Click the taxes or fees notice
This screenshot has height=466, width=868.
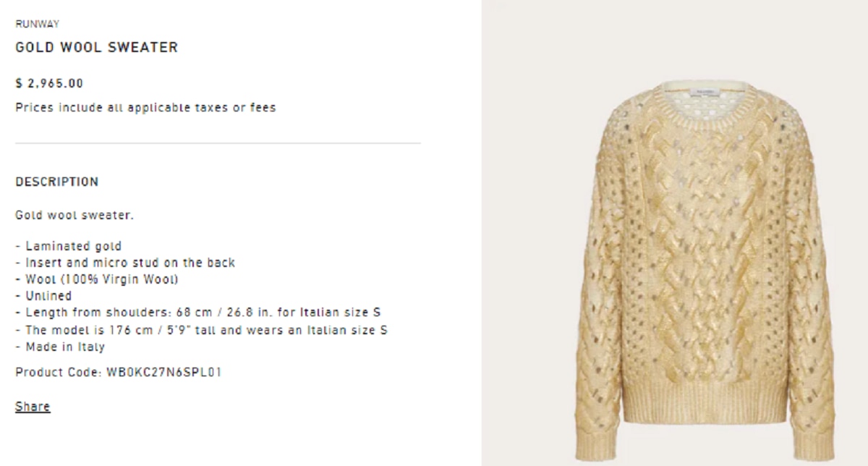point(145,108)
